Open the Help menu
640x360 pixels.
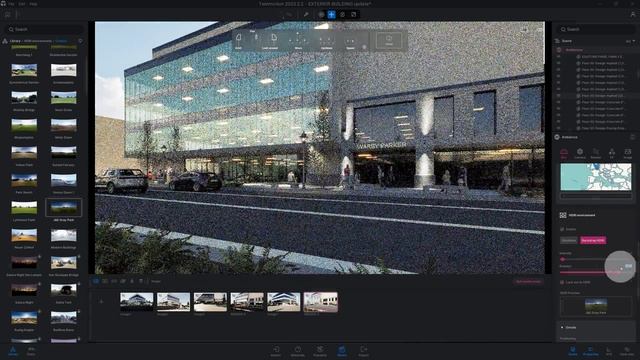click(33, 4)
